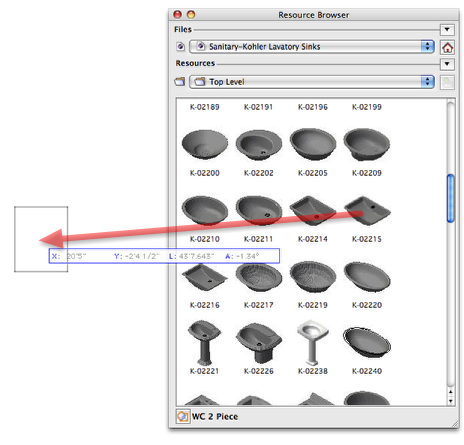This screenshot has width=464, height=445.
Task: Click the blue vertical scrollbar thumb
Action: click(450, 198)
